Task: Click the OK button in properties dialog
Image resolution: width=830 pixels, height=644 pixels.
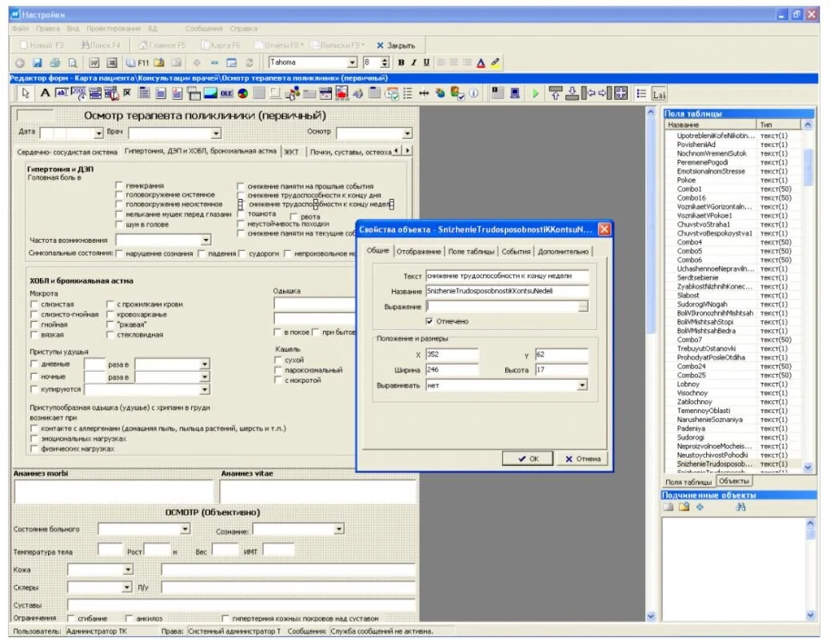Action: (x=528, y=459)
